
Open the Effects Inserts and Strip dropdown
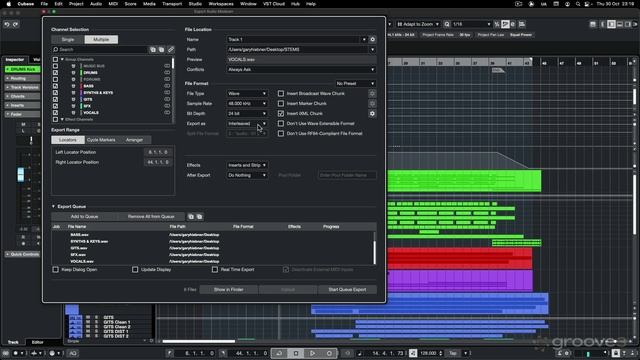coord(247,165)
